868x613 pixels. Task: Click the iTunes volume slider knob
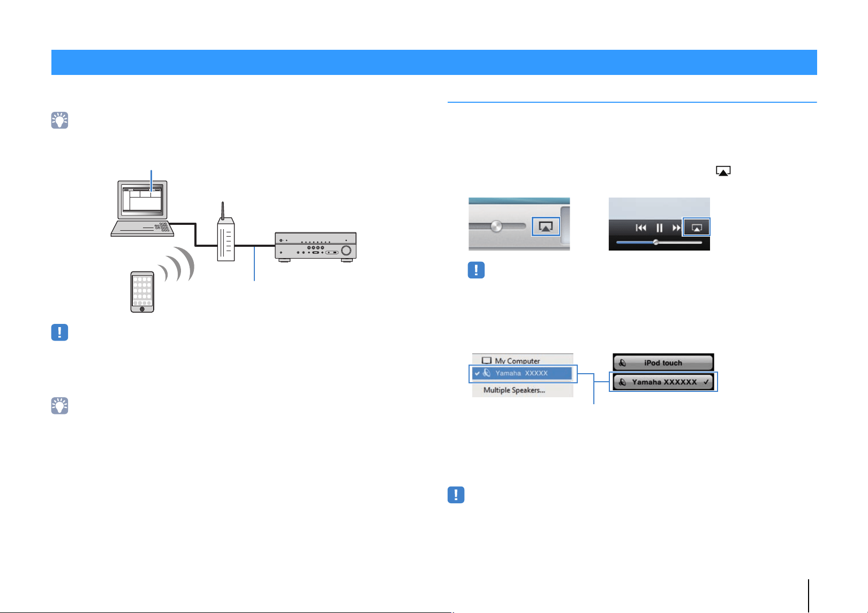point(496,226)
